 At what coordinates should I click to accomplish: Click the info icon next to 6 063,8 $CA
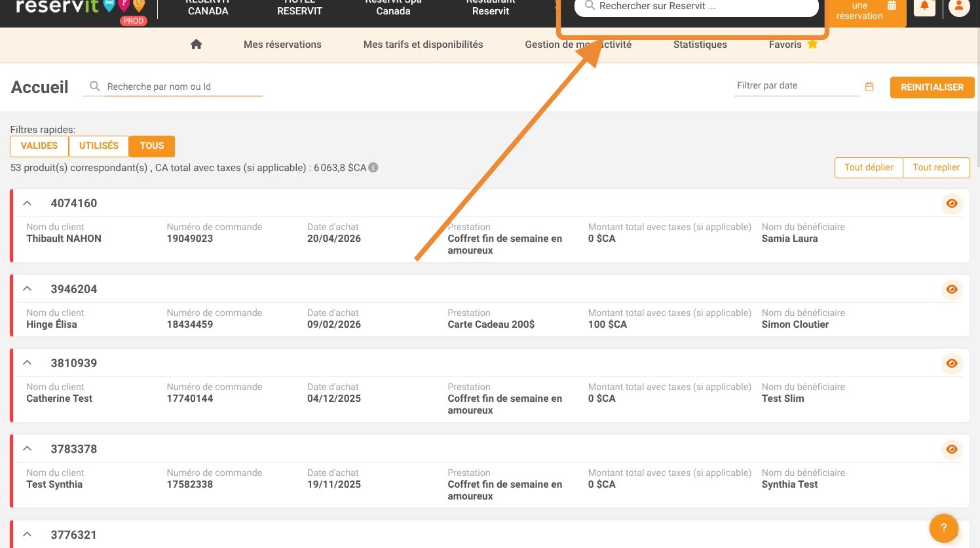pyautogui.click(x=373, y=167)
